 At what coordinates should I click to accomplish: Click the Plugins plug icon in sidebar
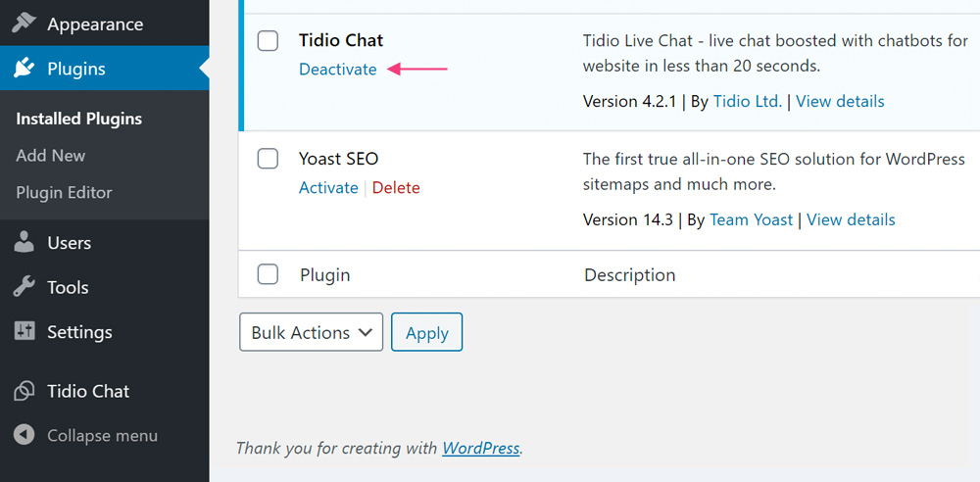pos(24,69)
